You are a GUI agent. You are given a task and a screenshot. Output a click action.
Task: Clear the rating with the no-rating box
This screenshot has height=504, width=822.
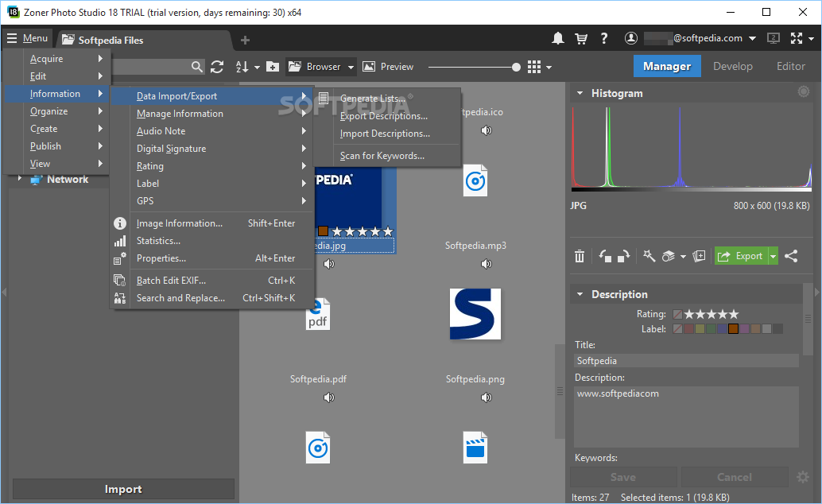(678, 314)
